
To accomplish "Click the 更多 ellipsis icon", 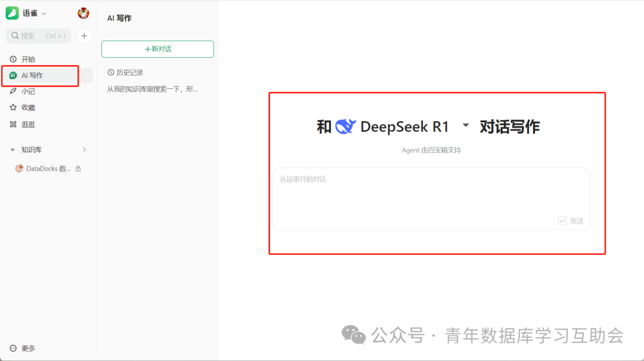I will (x=13, y=348).
